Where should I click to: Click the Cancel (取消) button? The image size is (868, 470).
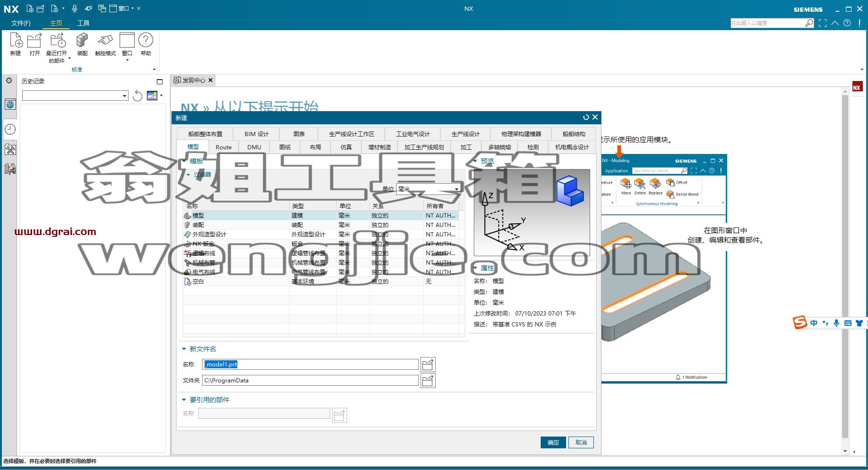pos(581,443)
